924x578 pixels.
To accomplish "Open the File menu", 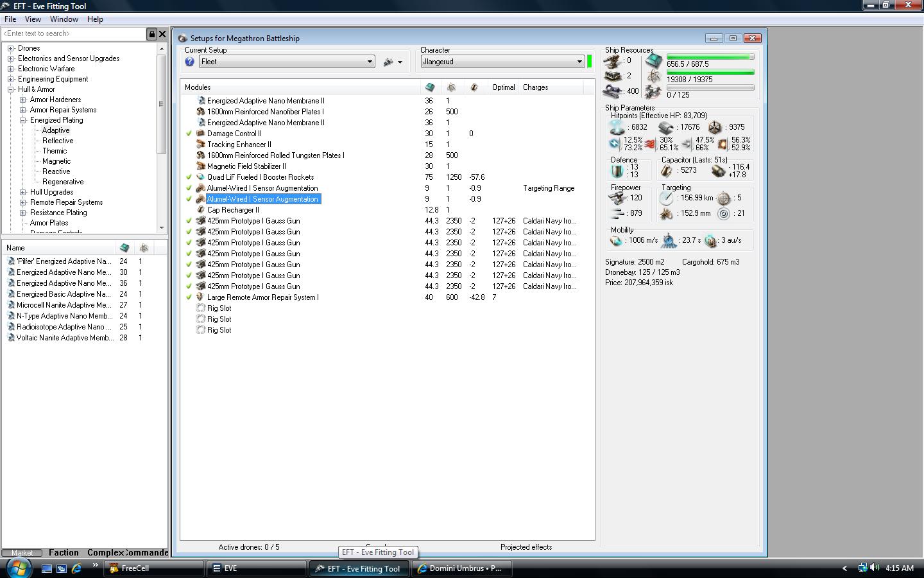I will [10, 19].
